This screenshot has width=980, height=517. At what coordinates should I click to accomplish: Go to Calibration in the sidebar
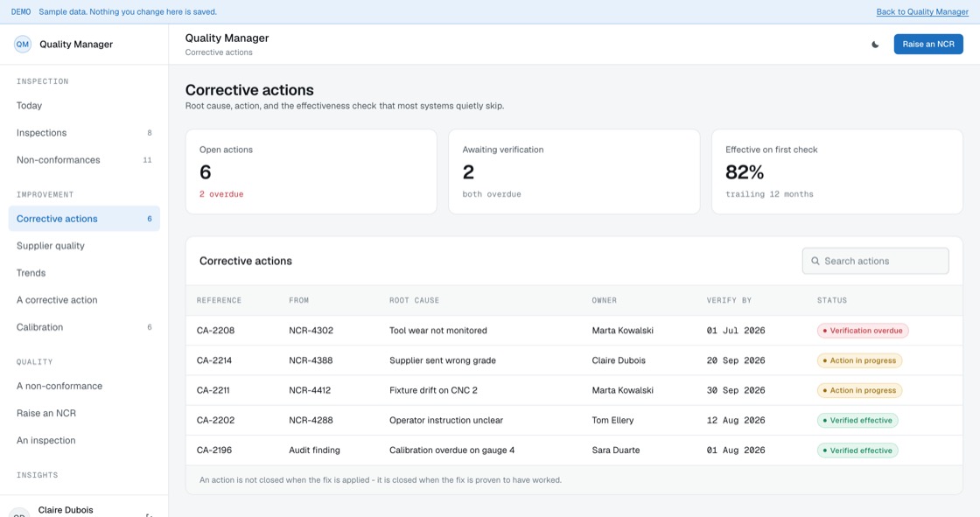tap(84, 327)
